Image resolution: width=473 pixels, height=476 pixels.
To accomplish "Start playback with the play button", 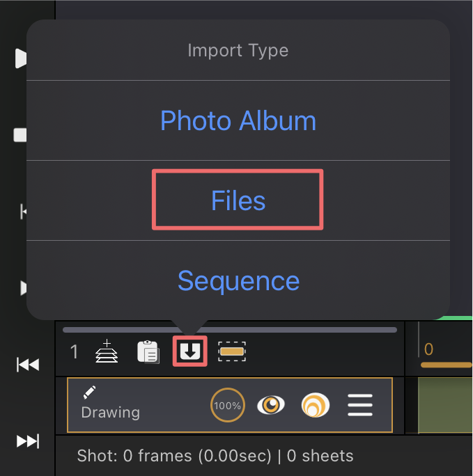I will (21, 58).
